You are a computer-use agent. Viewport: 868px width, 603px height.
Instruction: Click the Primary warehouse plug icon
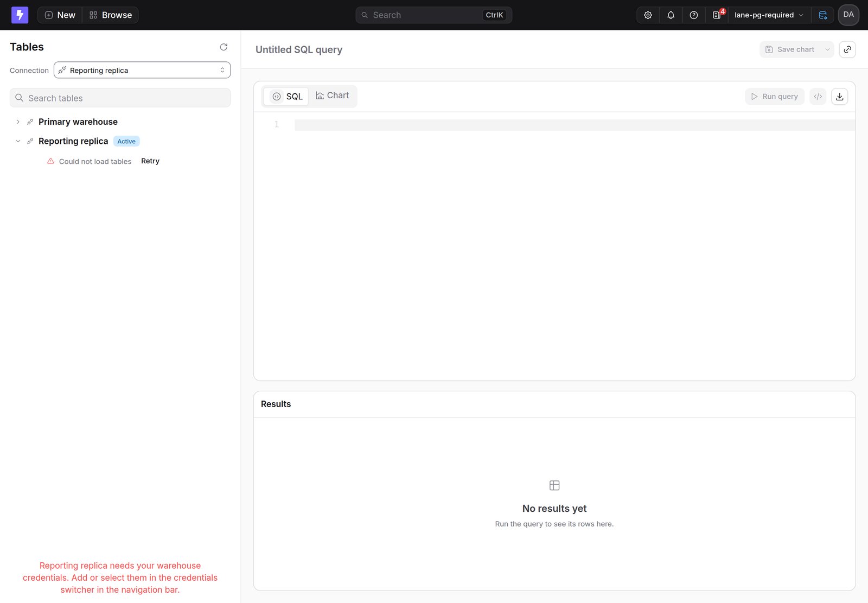pyautogui.click(x=30, y=122)
